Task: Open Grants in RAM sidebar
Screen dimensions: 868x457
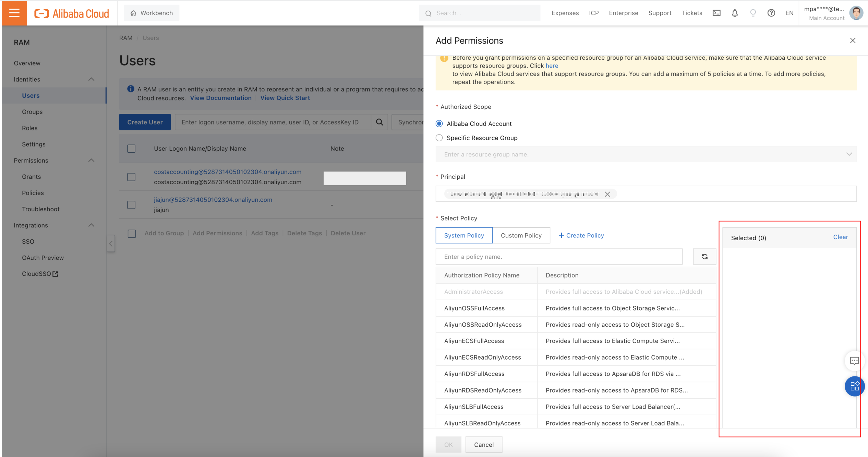Action: 32,177
